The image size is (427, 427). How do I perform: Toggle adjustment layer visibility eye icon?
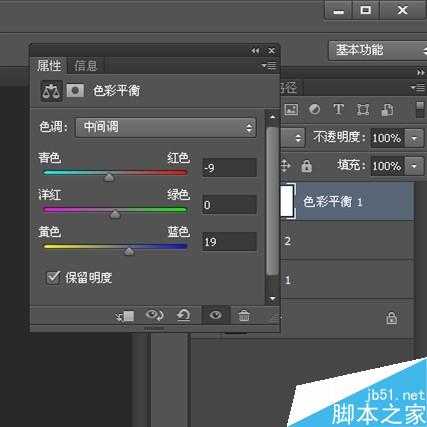click(215, 315)
